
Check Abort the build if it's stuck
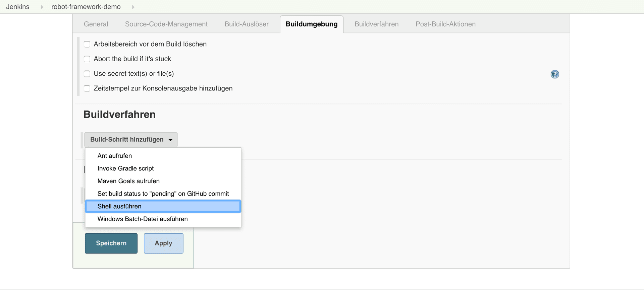[87, 59]
